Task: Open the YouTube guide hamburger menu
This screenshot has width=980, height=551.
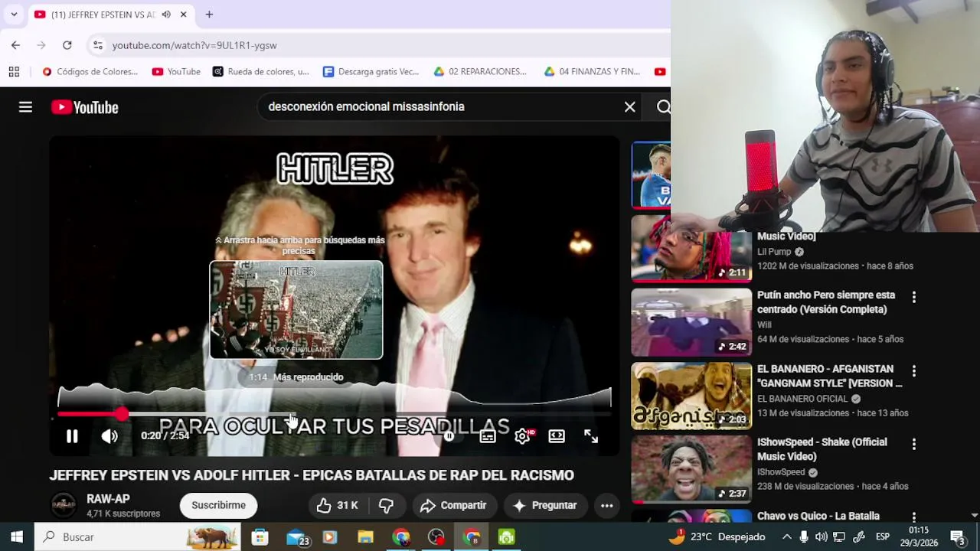Action: click(x=25, y=107)
